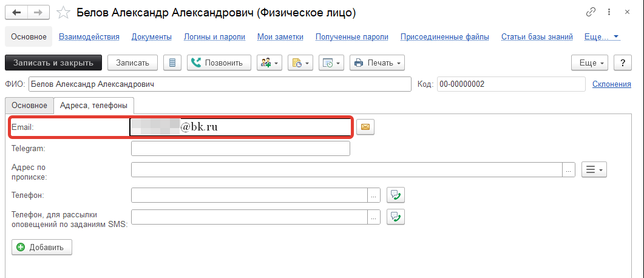This screenshot has width=644, height=278.
Task: Select the top Основное navigation item
Action: 29,37
